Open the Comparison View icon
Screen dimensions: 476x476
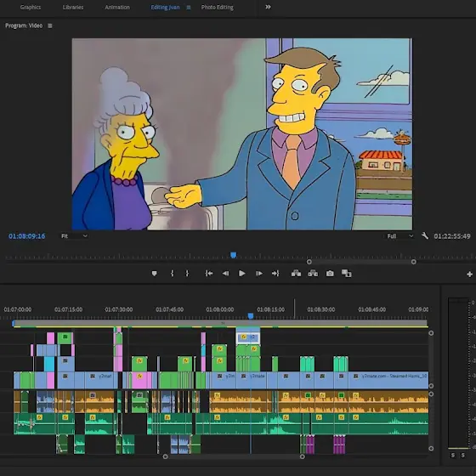point(347,274)
